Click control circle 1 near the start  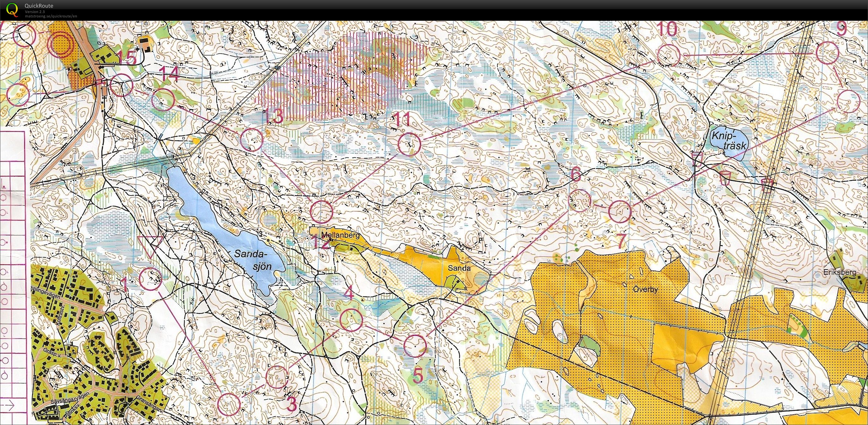tap(150, 279)
